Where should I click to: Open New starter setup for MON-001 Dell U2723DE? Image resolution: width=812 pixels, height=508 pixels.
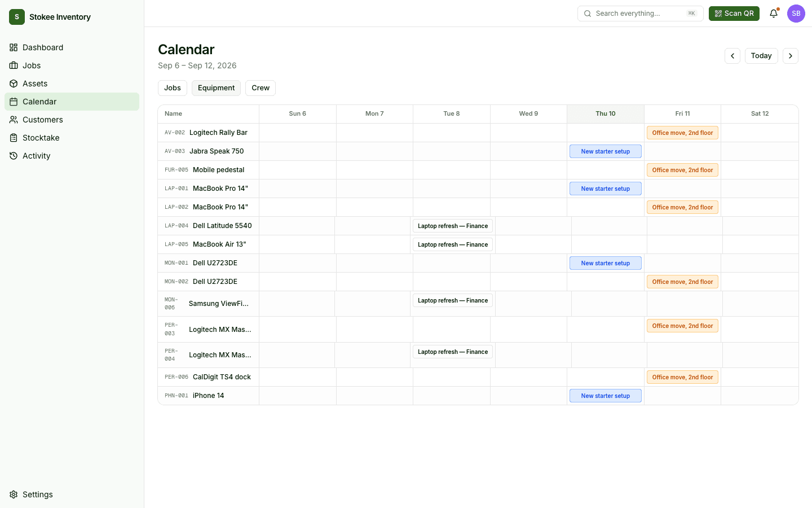[x=606, y=263]
